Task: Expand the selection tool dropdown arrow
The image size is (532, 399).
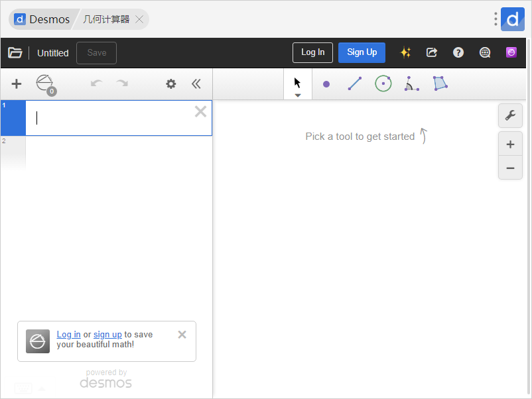Action: [298, 95]
